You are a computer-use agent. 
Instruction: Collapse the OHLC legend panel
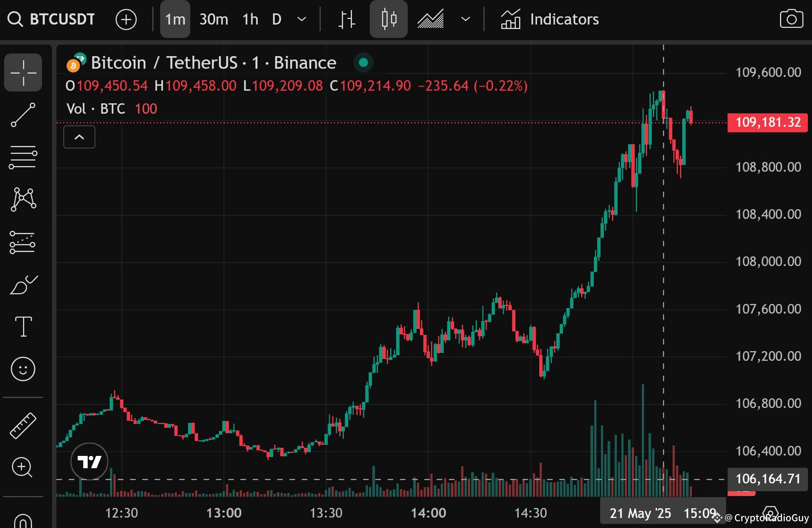coord(79,137)
